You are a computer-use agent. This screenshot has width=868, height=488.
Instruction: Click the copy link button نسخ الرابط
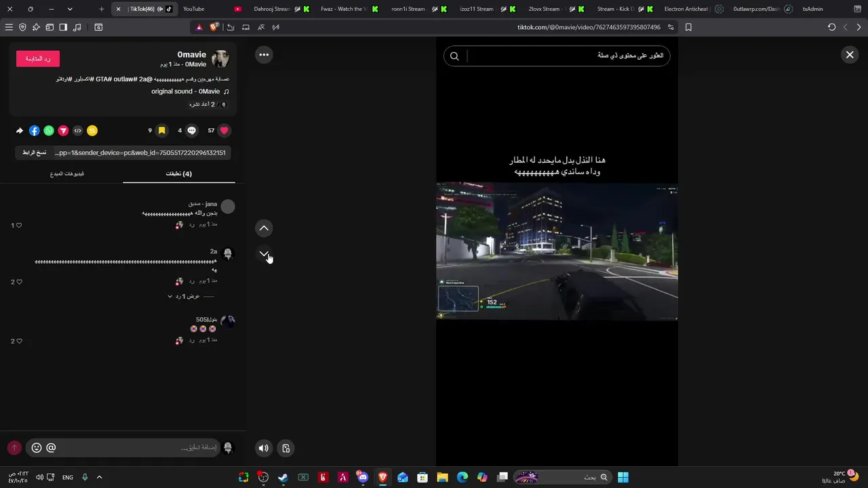pyautogui.click(x=35, y=152)
